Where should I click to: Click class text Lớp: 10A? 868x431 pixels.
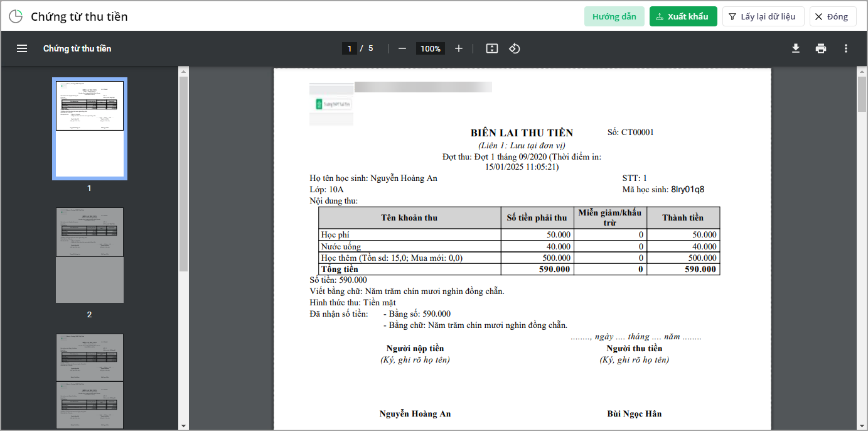326,189
